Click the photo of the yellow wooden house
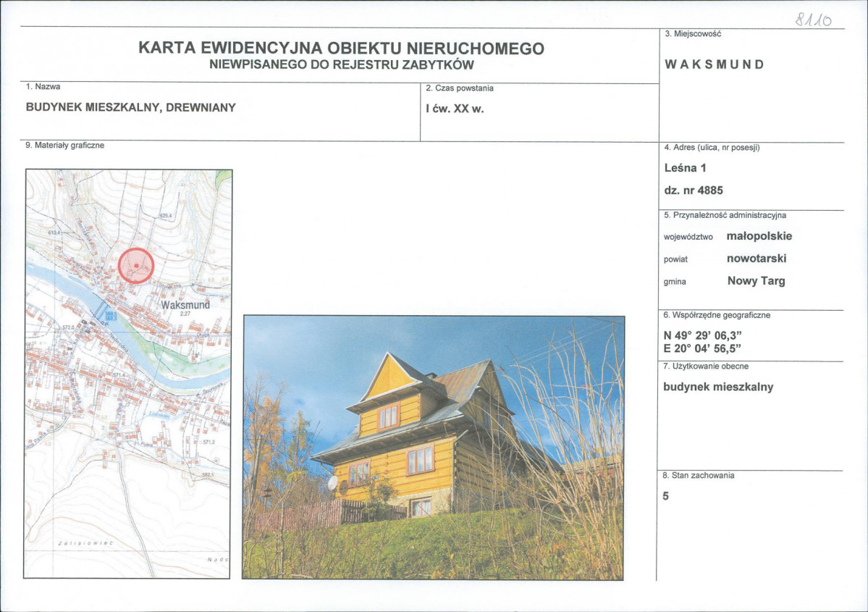The width and height of the screenshot is (868, 612). pos(434,448)
